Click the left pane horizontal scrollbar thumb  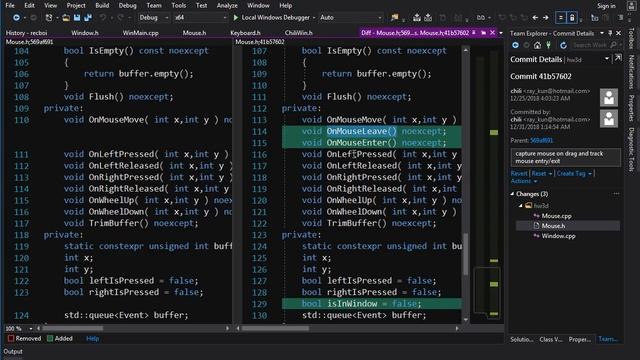tap(73, 328)
